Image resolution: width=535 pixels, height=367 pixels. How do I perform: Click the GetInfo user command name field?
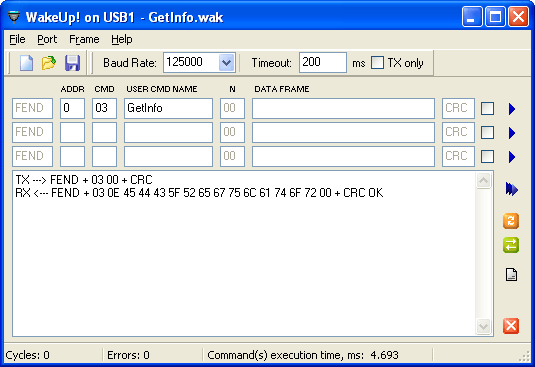(168, 108)
